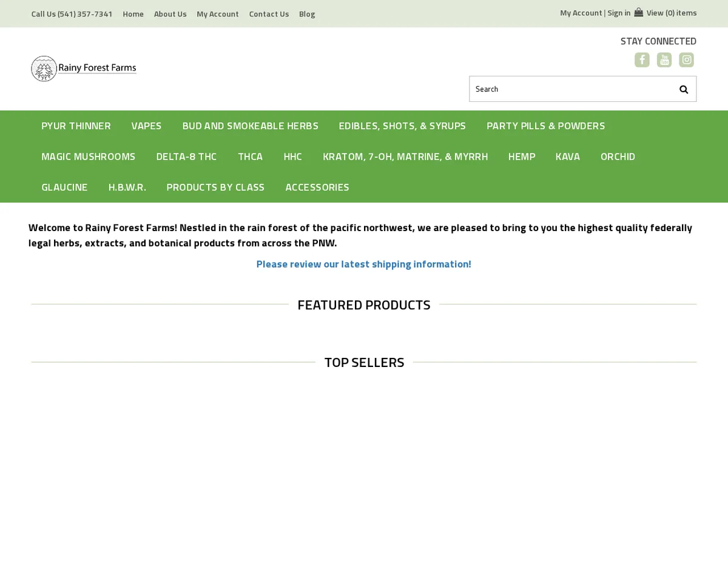Click the search magnifier icon

pyautogui.click(x=684, y=89)
